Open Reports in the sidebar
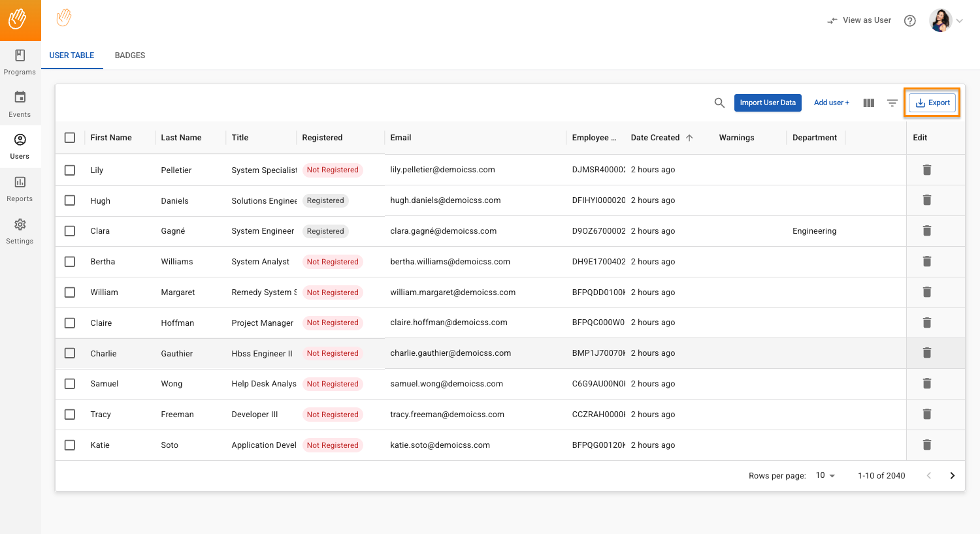The image size is (980, 534). [x=20, y=189]
